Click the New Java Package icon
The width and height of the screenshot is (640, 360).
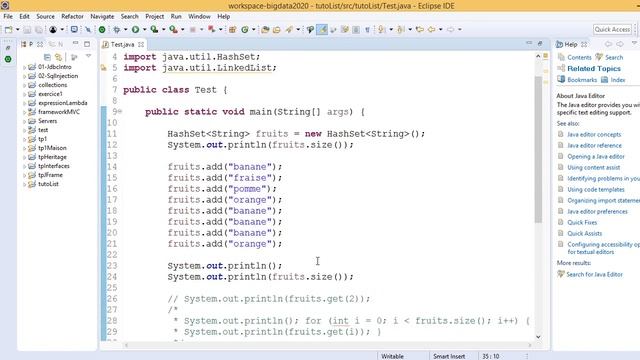232,29
